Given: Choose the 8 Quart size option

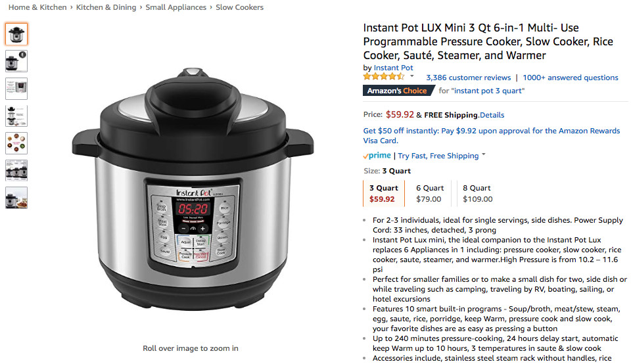Looking at the screenshot, I should [x=477, y=193].
